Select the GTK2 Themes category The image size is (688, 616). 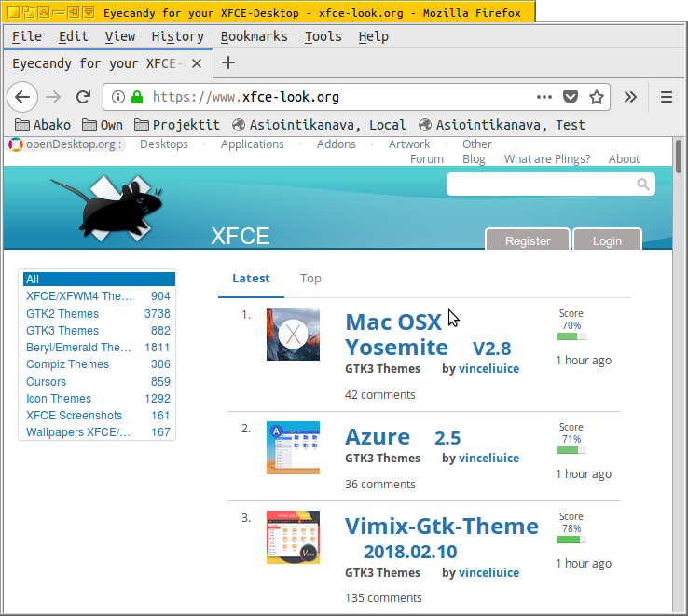98,314
